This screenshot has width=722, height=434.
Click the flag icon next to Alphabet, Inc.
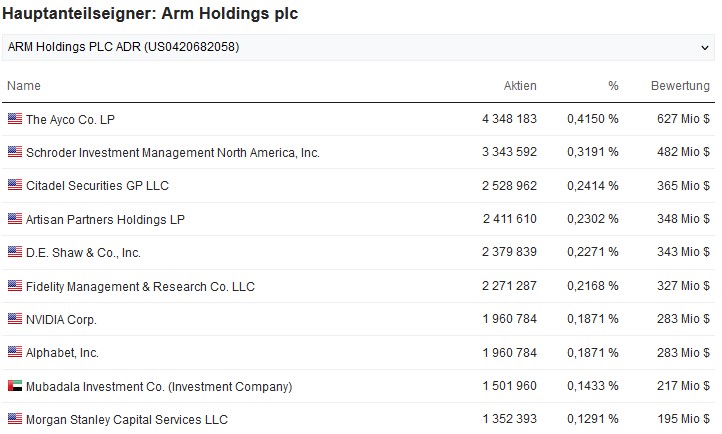click(x=14, y=352)
